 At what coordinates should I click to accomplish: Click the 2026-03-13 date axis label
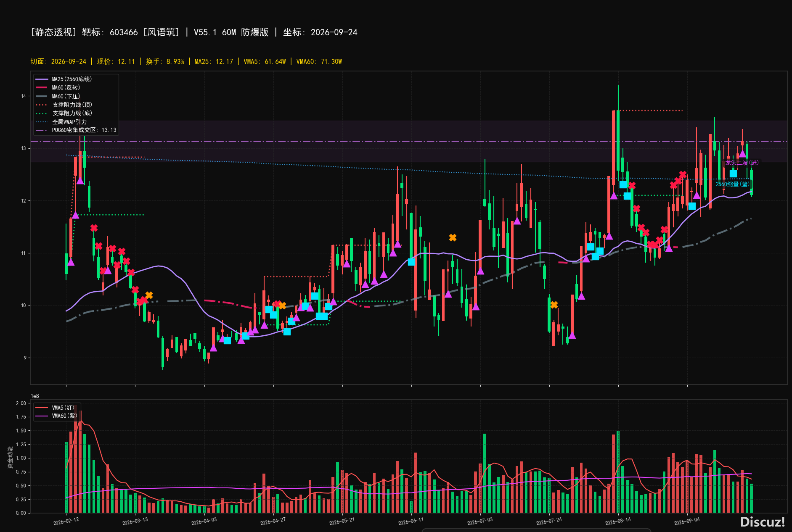click(x=135, y=521)
